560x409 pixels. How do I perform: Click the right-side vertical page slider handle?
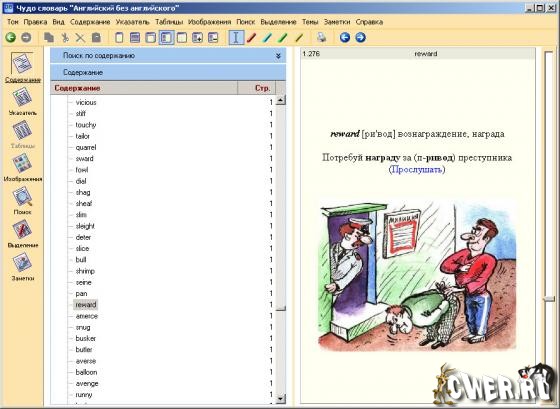click(x=549, y=299)
